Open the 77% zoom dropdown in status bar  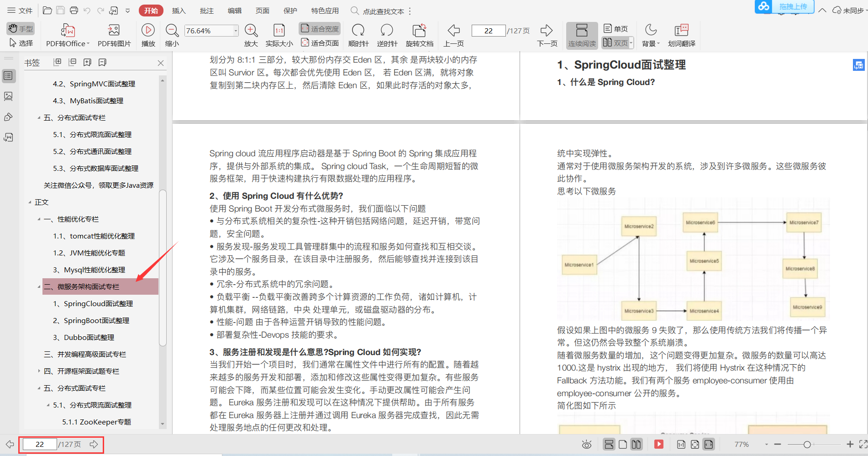coord(766,445)
